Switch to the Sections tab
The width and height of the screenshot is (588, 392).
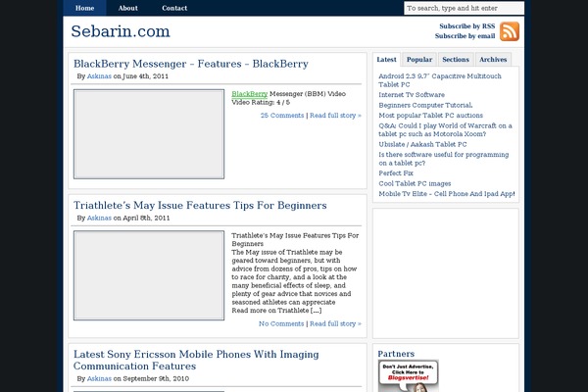[x=456, y=59]
